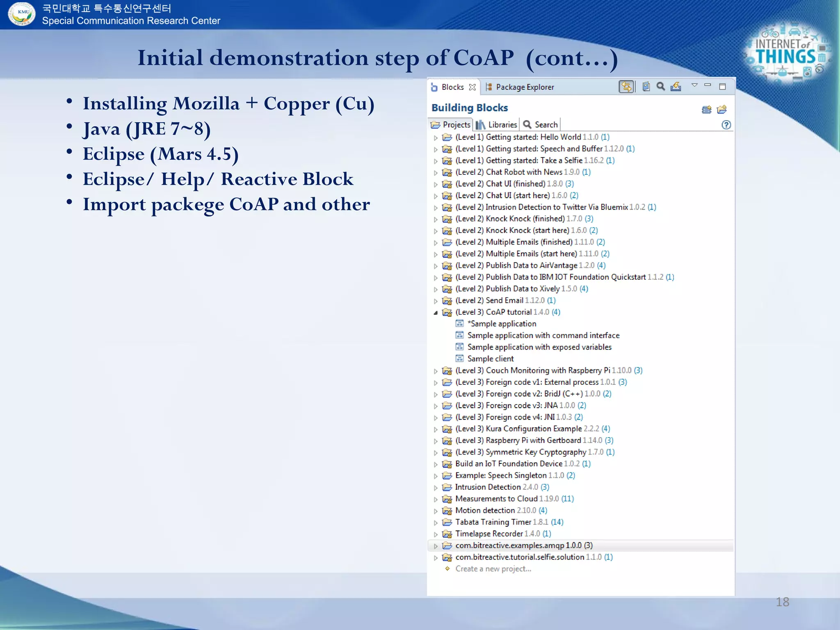Image resolution: width=840 pixels, height=630 pixels.
Task: Click Create a new project link
Action: [x=493, y=569]
